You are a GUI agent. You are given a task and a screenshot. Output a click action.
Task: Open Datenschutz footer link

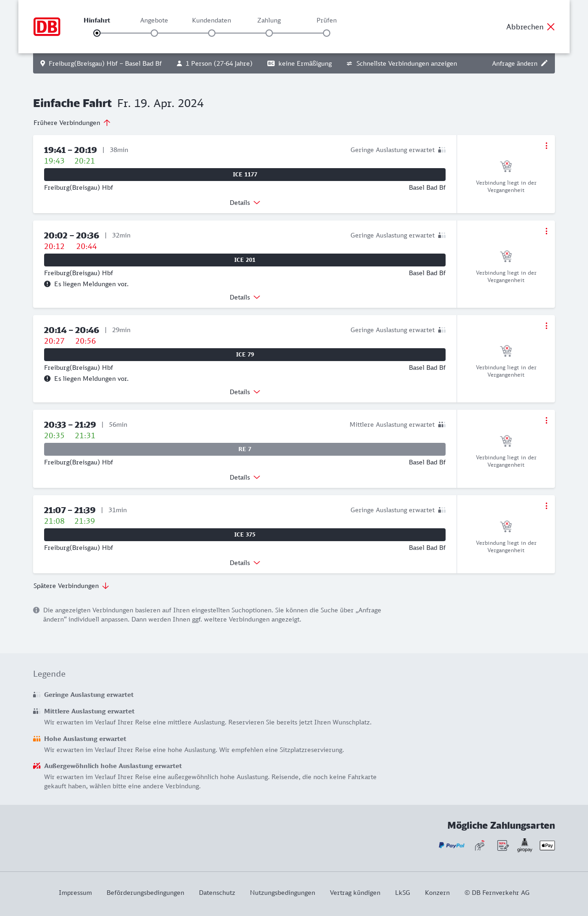(x=217, y=893)
